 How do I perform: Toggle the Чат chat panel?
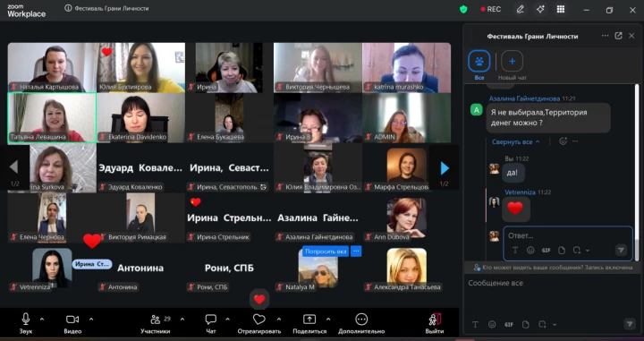(211, 323)
